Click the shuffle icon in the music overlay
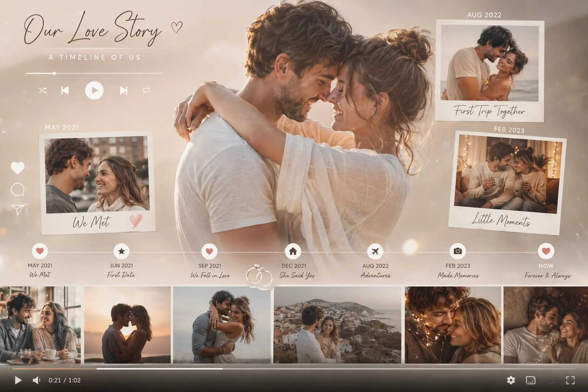The width and height of the screenshot is (588, 392). [42, 91]
